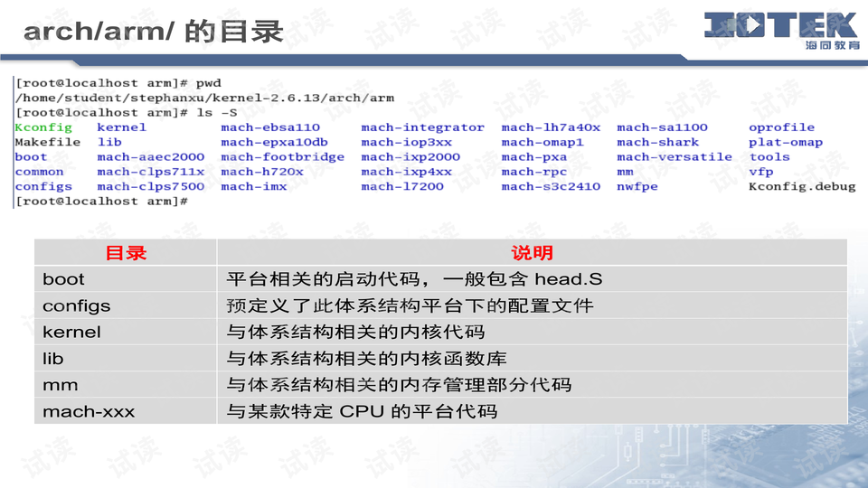The width and height of the screenshot is (868, 488).
Task: Click the red '目录' table header
Action: click(126, 253)
